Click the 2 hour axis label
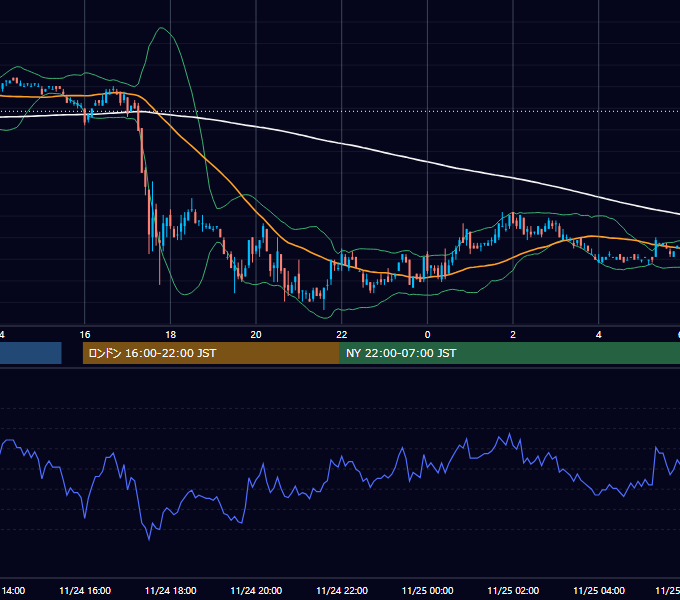 coord(513,335)
